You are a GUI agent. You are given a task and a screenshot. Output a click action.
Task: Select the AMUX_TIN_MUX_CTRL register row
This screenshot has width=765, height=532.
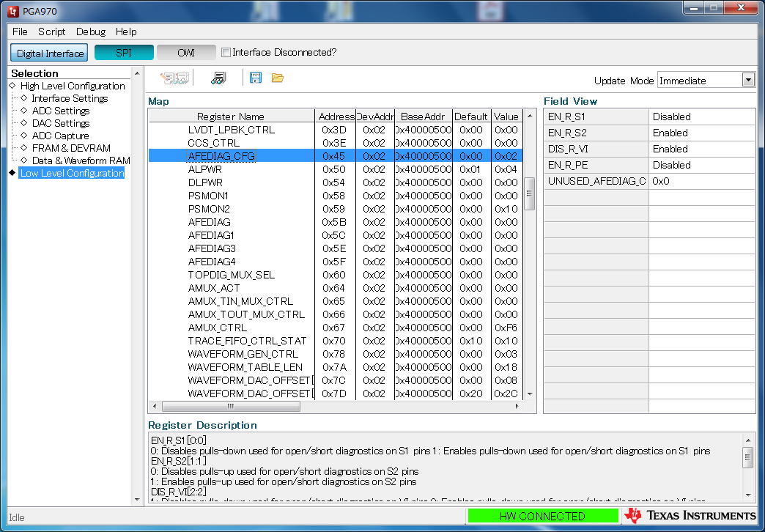point(335,301)
